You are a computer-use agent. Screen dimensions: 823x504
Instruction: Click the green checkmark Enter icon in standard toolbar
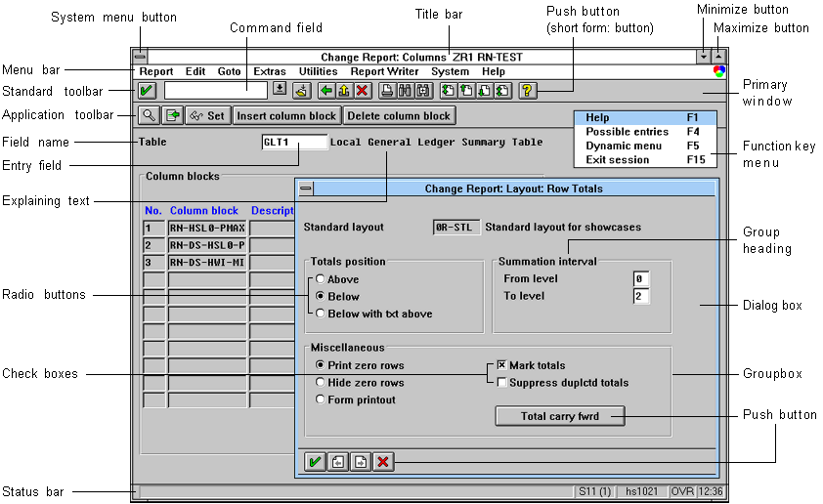[x=147, y=91]
